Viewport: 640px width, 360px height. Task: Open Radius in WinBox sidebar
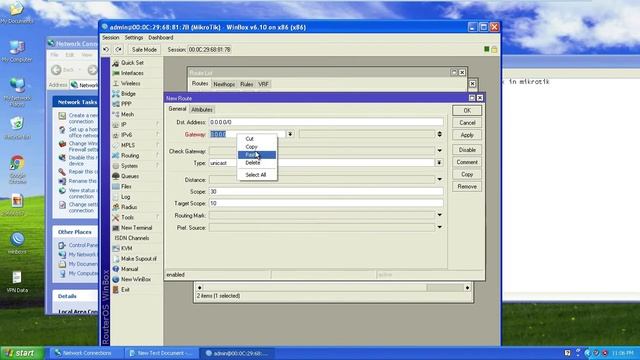tap(129, 207)
